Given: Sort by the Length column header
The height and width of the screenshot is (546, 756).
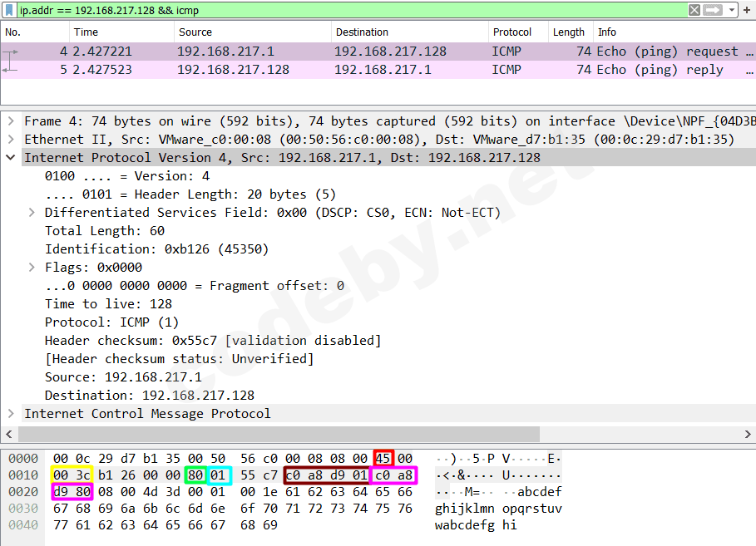Looking at the screenshot, I should coord(571,32).
